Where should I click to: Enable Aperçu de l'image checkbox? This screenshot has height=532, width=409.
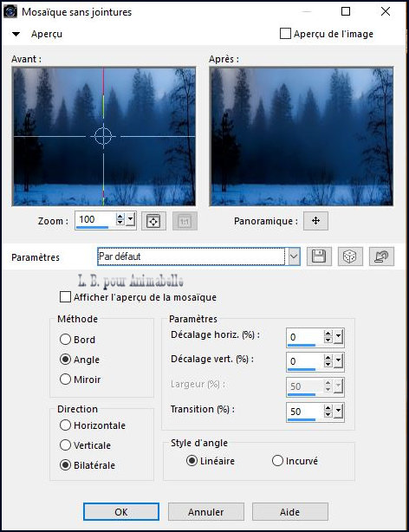click(285, 34)
